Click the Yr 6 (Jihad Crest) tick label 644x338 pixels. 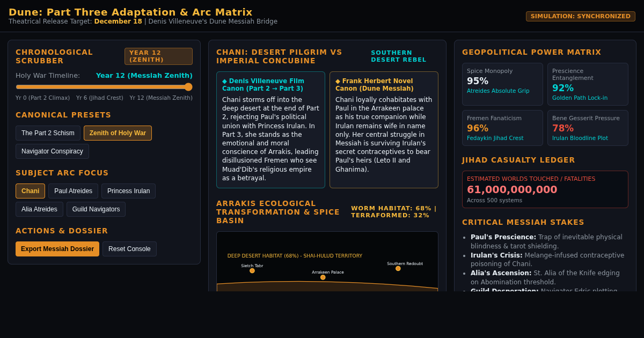click(x=100, y=98)
